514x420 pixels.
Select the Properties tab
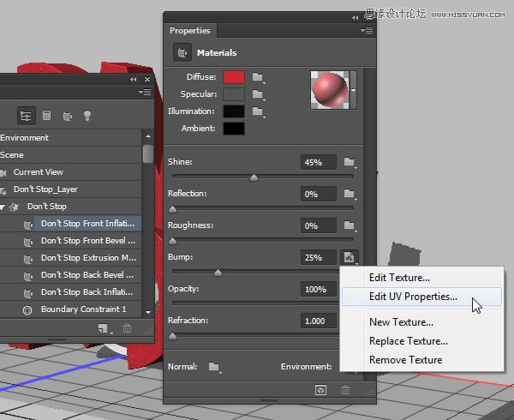pyautogui.click(x=190, y=31)
